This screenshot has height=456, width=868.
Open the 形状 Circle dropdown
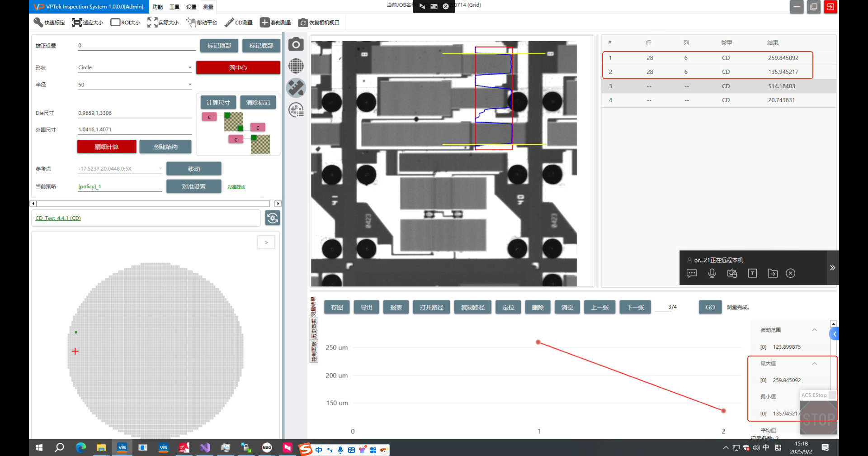click(190, 68)
